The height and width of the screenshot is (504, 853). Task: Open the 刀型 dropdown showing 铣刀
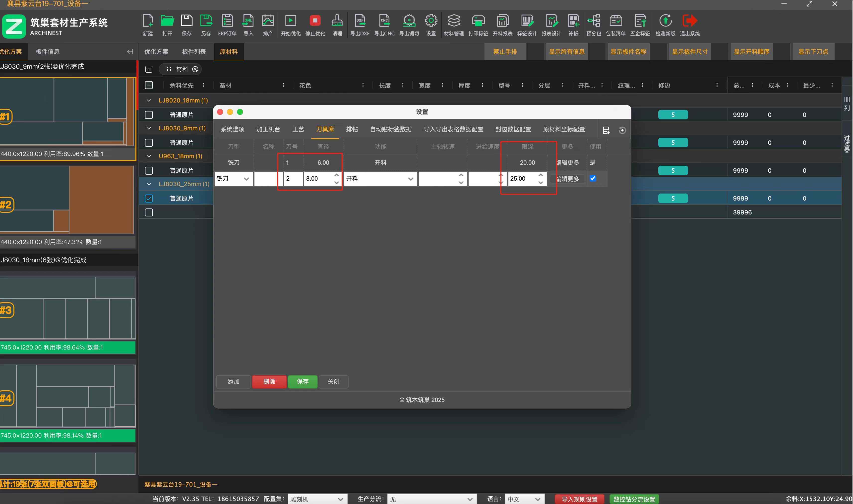coord(234,179)
